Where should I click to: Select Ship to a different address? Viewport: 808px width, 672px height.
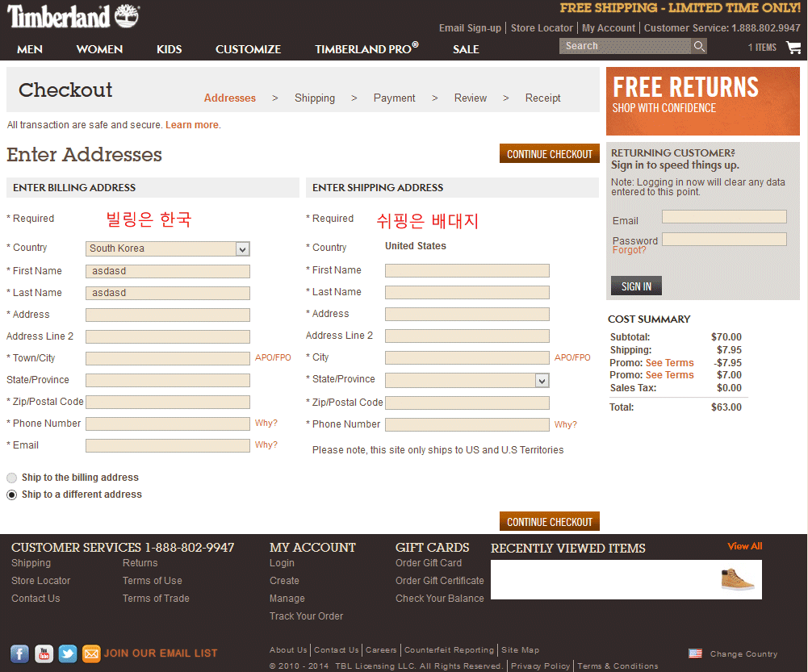pos(12,495)
